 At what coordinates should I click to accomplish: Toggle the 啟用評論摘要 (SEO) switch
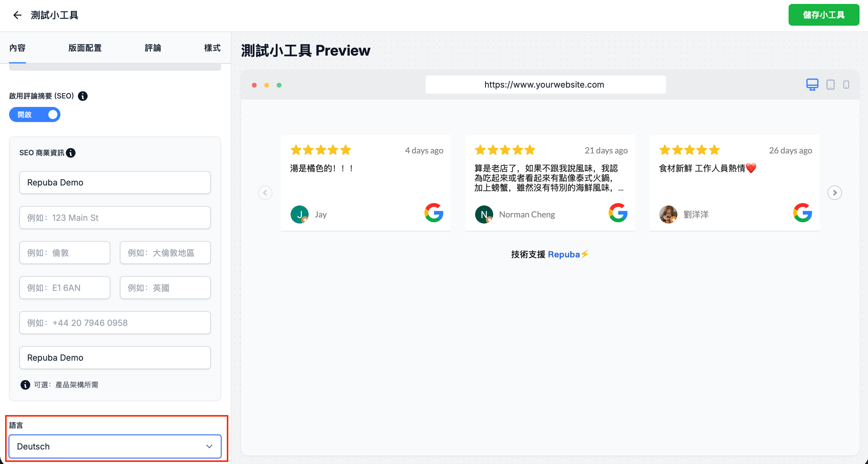[35, 114]
